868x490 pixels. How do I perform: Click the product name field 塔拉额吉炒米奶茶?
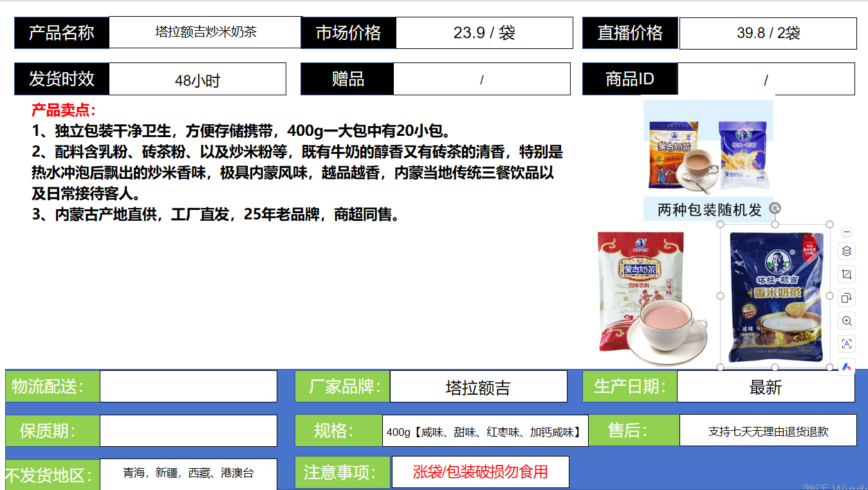[x=205, y=32]
